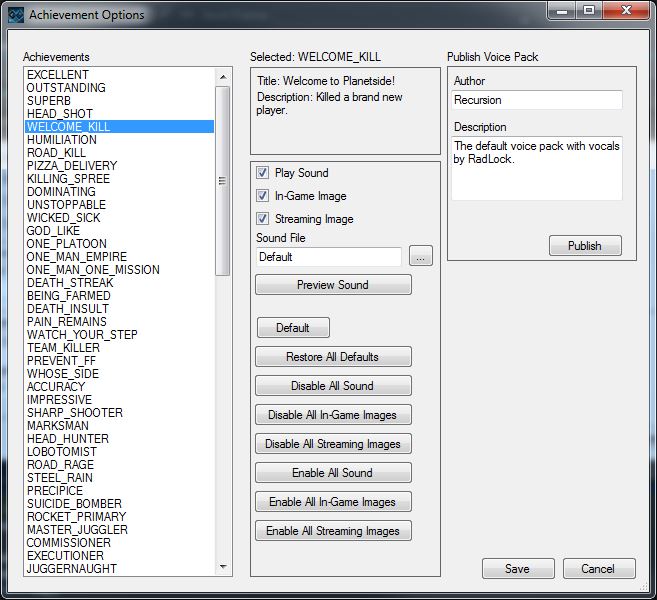Choose JUGGERNAUGHT from the list
The image size is (657, 600).
71,569
